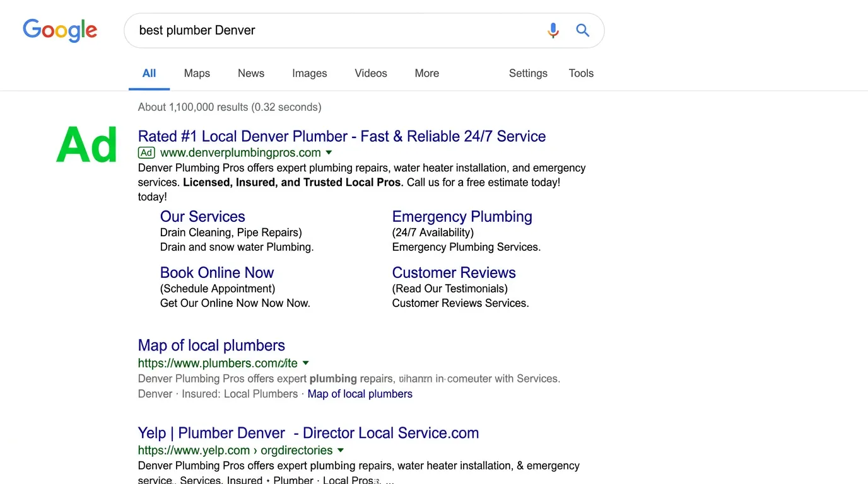Click the '(24/7 Availability)' text
The height and width of the screenshot is (484, 868).
[433, 233]
